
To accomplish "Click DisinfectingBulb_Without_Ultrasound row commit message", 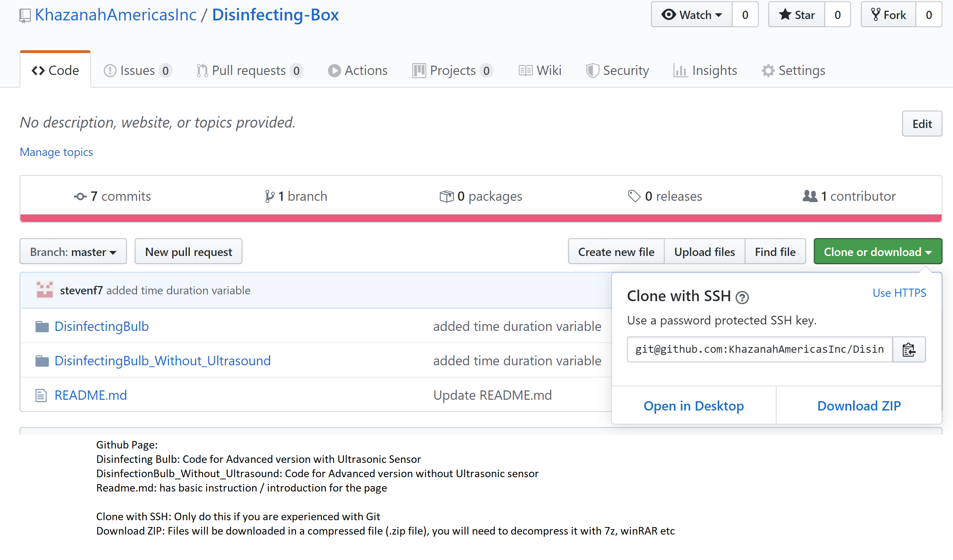I will tap(517, 361).
